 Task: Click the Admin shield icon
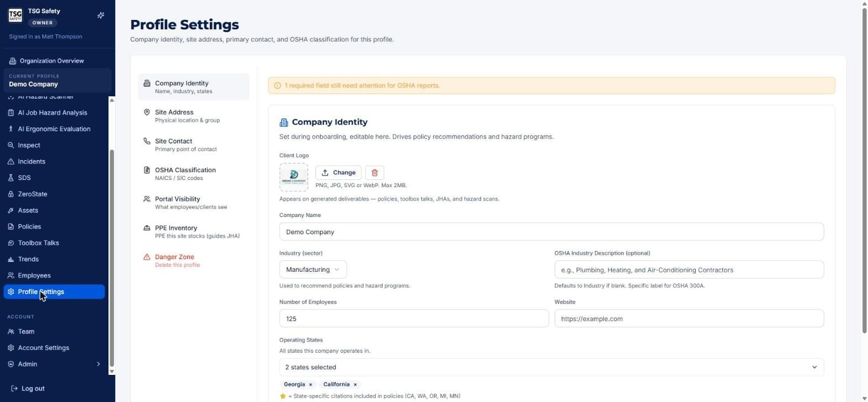pos(11,364)
